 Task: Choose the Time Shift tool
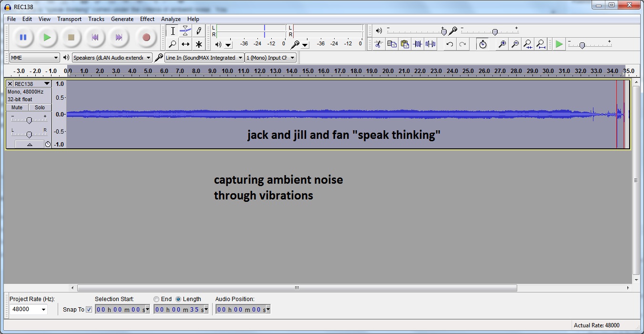coord(185,44)
